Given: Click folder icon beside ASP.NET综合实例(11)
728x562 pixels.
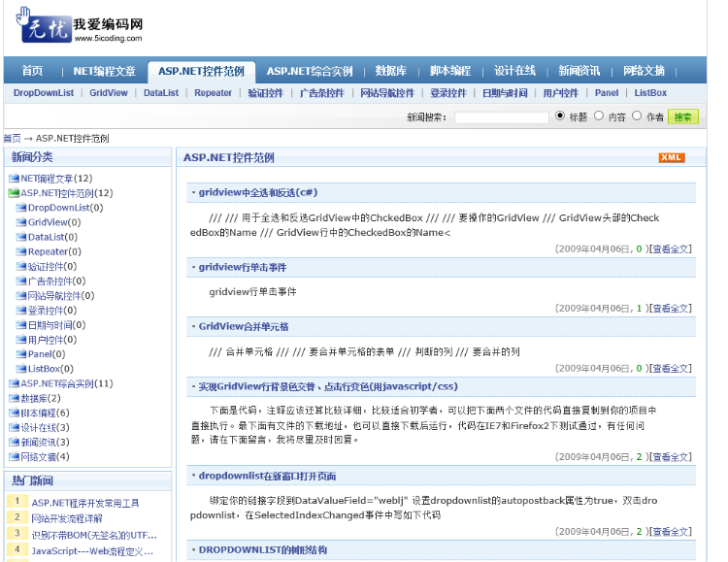Looking at the screenshot, I should (x=14, y=383).
